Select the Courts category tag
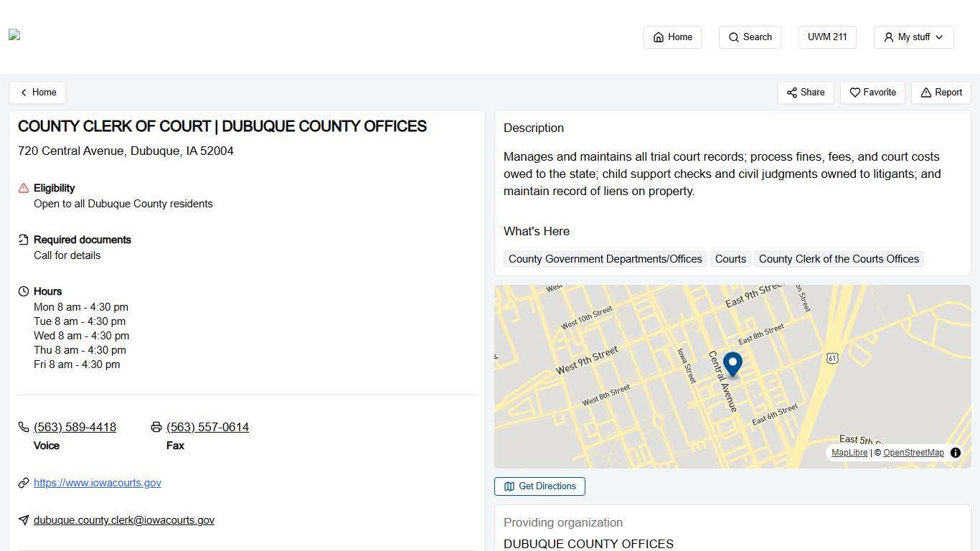Viewport: 980px width, 551px height. pos(730,259)
